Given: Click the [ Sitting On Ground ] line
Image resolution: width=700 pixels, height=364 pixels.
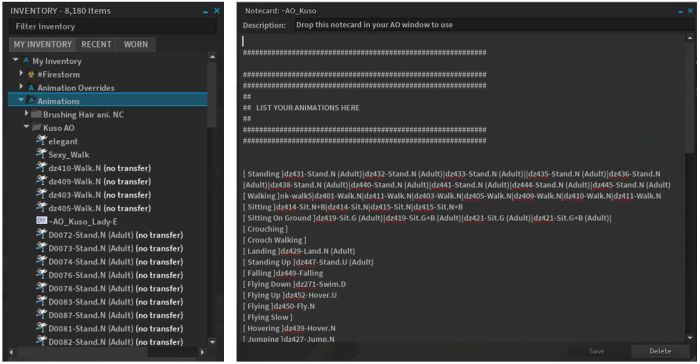Looking at the screenshot, I should click(x=427, y=218).
